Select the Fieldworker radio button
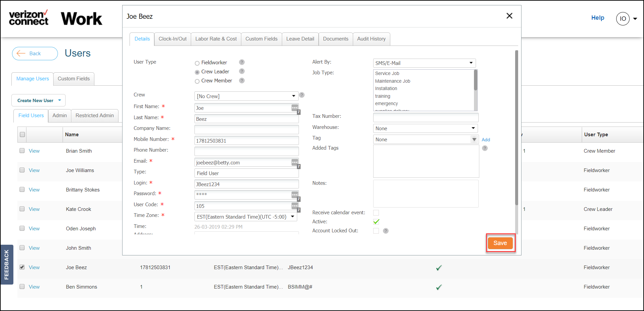Image resolution: width=644 pixels, height=311 pixels. click(197, 63)
